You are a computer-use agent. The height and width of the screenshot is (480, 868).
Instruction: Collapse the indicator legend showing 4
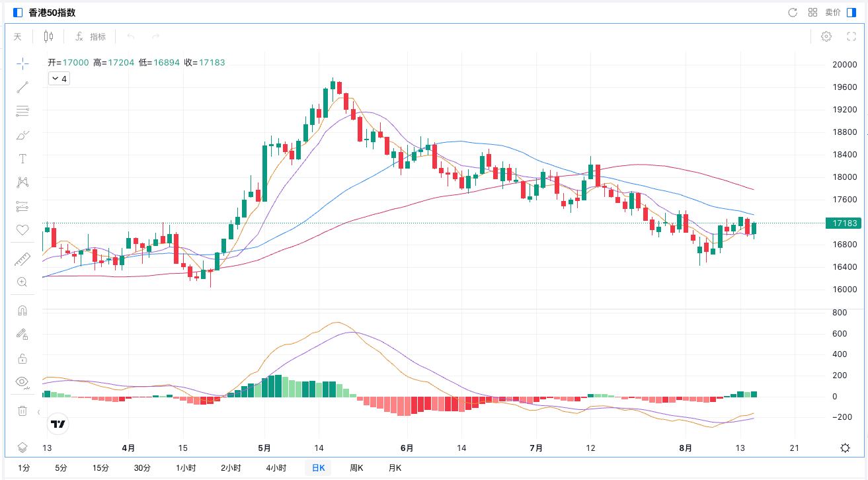point(59,79)
